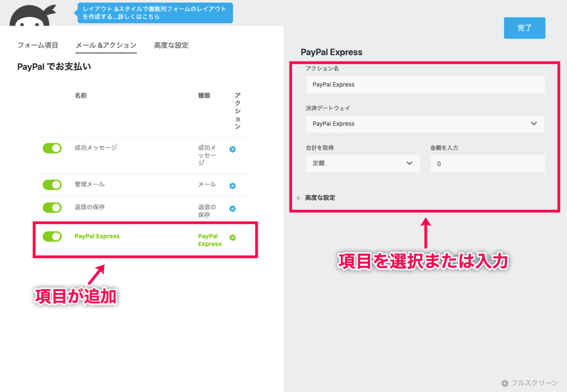Click the フルスクリーン link
Image resolution: width=567 pixels, height=392 pixels.
535,383
